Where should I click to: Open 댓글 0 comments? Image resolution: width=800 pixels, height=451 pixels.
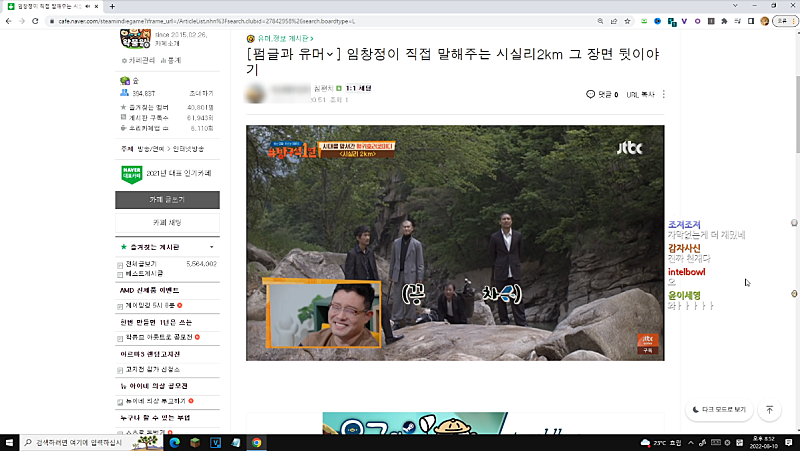coord(603,94)
